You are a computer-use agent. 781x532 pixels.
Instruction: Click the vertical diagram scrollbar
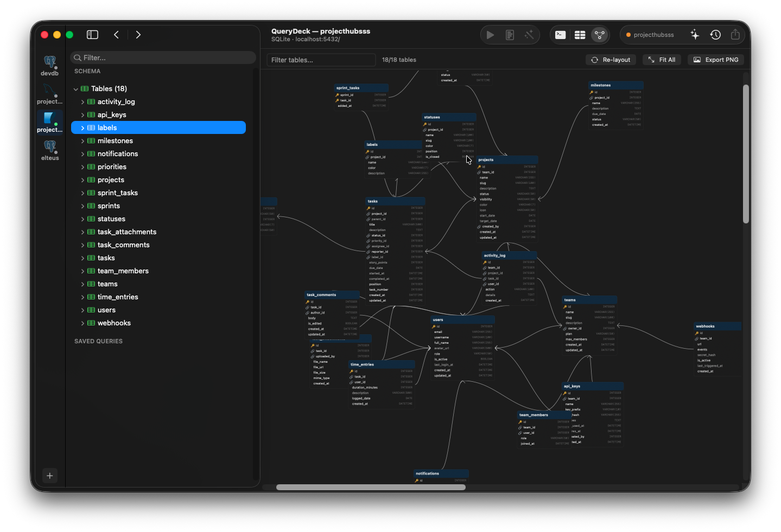(746, 153)
